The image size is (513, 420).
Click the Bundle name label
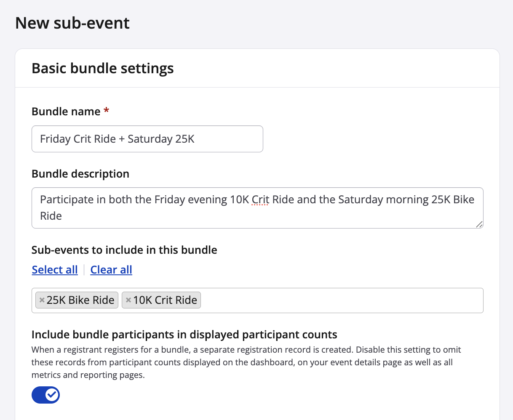pos(66,112)
